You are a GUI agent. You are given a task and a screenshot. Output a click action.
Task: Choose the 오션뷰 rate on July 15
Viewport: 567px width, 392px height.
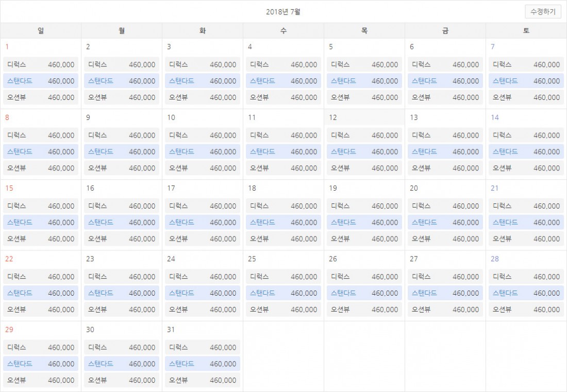click(41, 239)
